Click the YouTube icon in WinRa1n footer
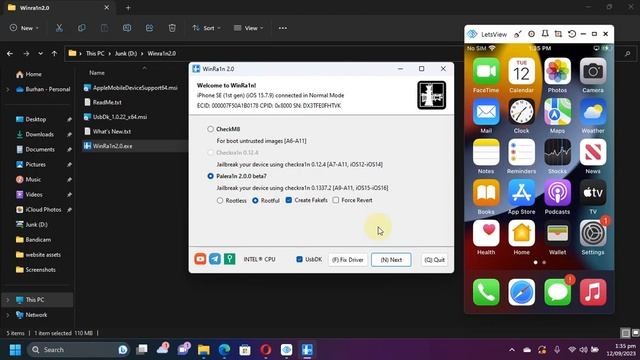This screenshot has height=360, width=640. tap(200, 259)
